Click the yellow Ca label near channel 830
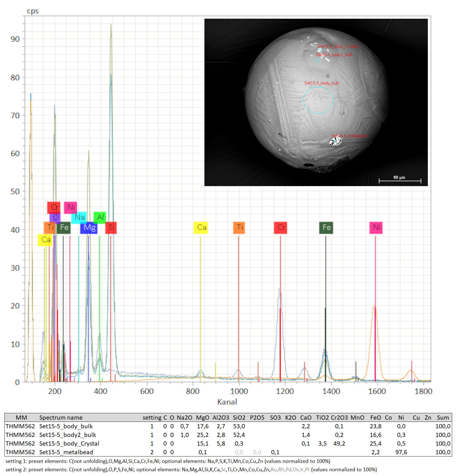458x476 pixels. point(201,227)
